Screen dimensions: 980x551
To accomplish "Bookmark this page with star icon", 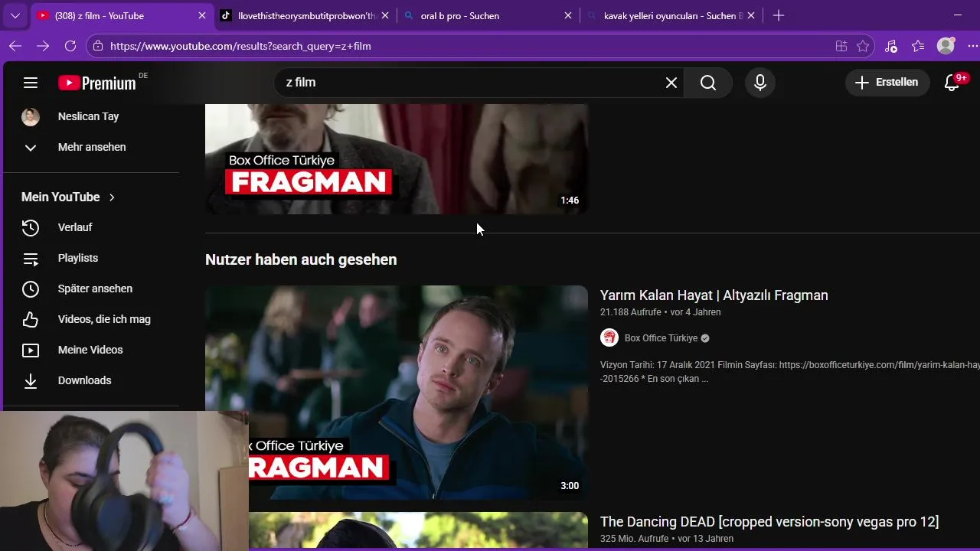I will (863, 46).
